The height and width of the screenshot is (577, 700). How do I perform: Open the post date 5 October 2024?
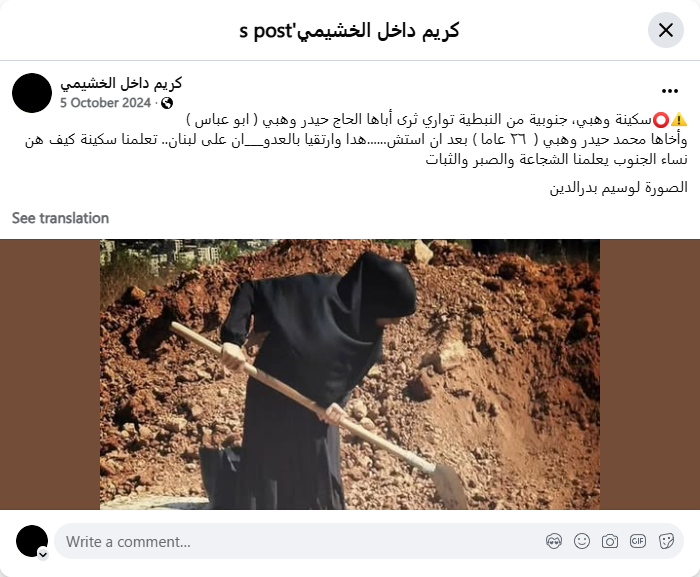105,103
